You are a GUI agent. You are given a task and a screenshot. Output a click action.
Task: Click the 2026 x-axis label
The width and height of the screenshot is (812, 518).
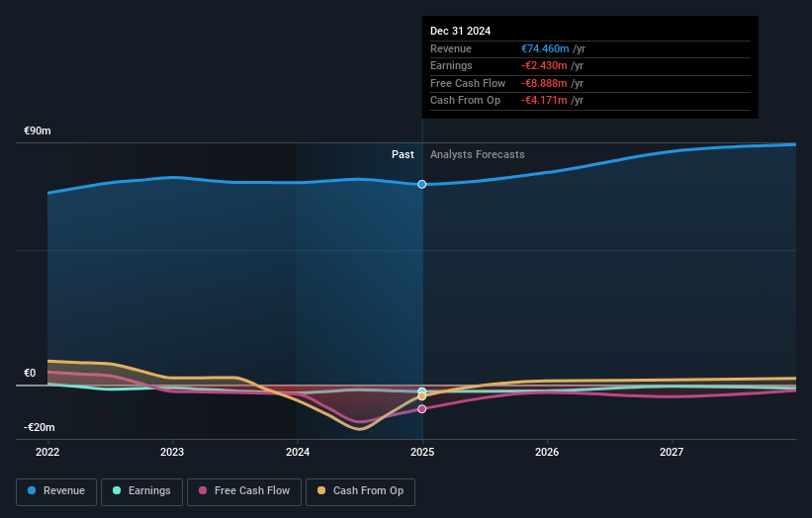[x=547, y=452]
